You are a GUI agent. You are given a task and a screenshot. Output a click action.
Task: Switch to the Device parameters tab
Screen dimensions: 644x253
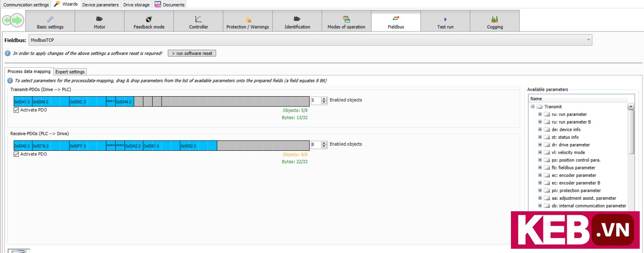pyautogui.click(x=101, y=5)
